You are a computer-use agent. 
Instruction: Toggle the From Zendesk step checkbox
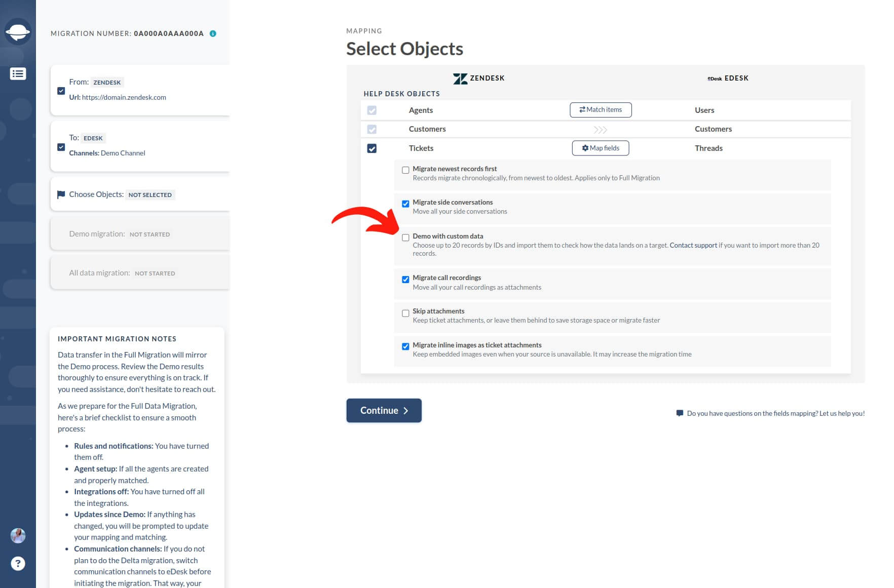click(61, 91)
